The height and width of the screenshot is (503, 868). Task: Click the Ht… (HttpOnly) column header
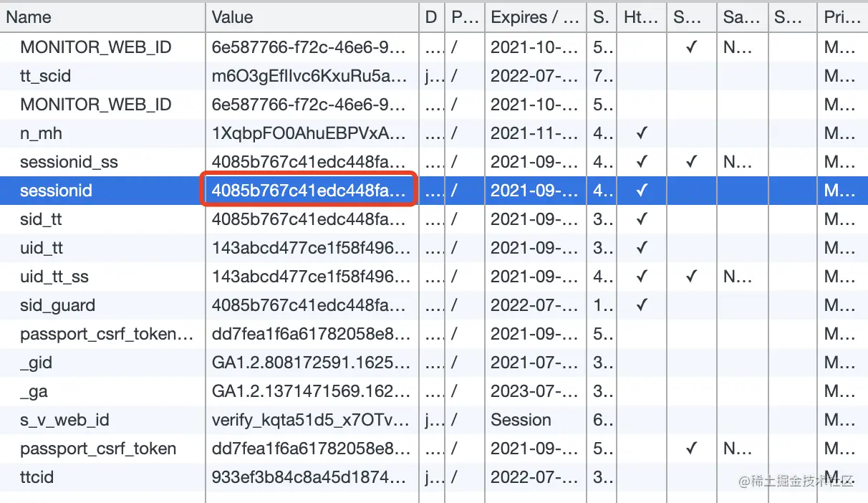coord(641,18)
